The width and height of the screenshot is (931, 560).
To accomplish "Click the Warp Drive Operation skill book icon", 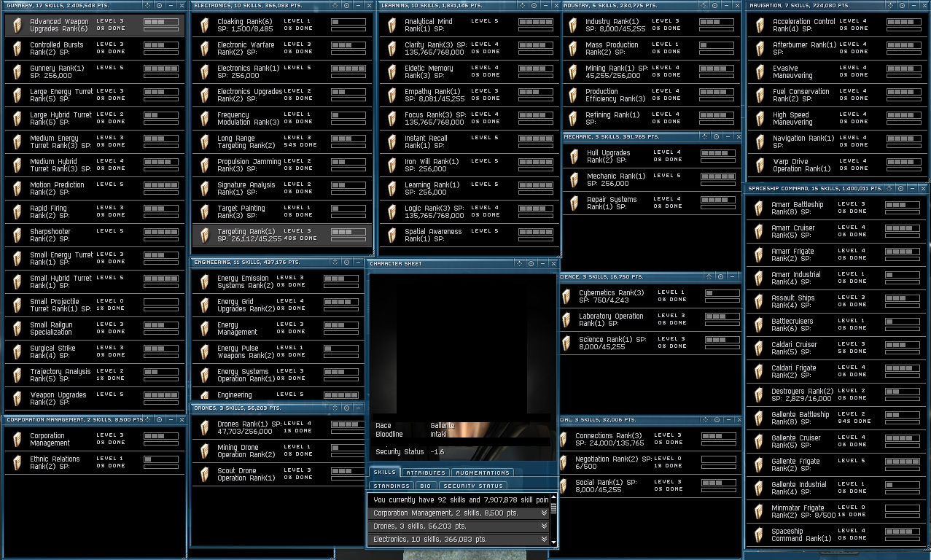I will tap(760, 166).
